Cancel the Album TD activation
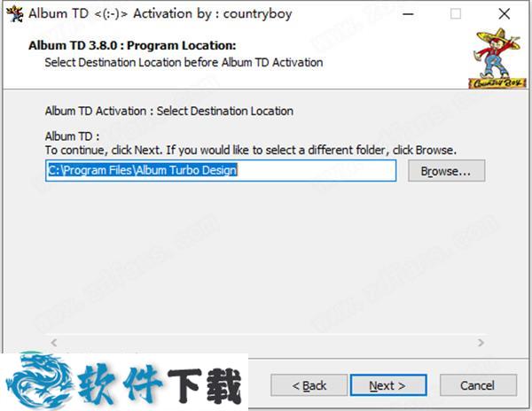Viewport: 532px width, 411px height. pyautogui.click(x=478, y=385)
